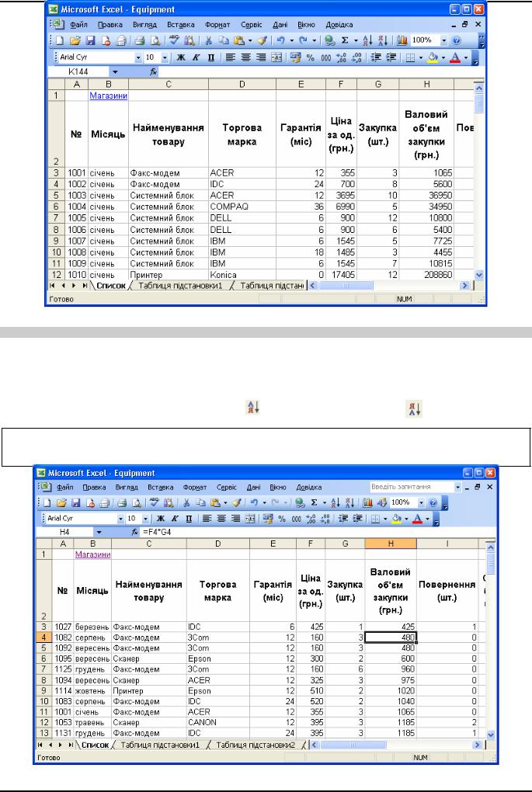
Task: Toggle Underline П in upper Excel window
Action: [211, 57]
